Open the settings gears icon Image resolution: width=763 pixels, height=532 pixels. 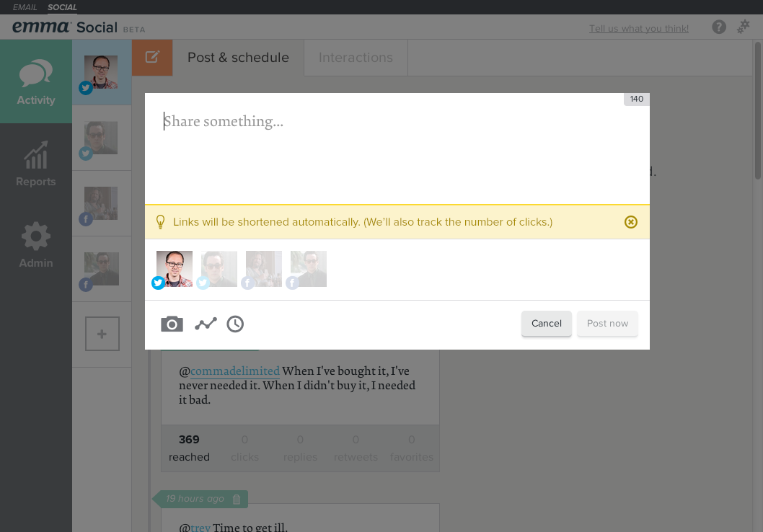744,27
